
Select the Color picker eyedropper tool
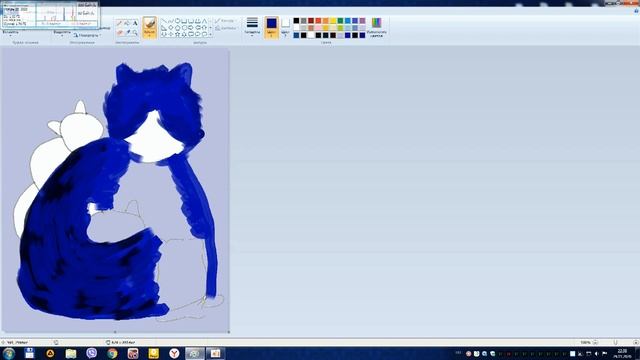(x=128, y=32)
